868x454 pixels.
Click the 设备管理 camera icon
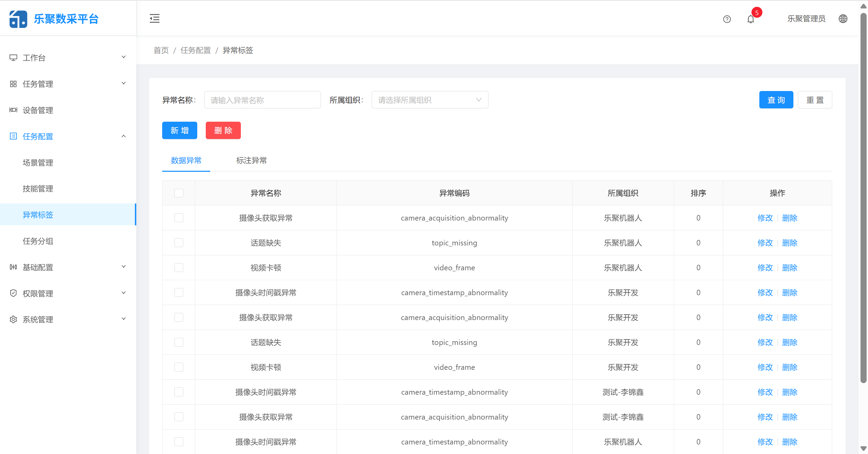[x=13, y=110]
